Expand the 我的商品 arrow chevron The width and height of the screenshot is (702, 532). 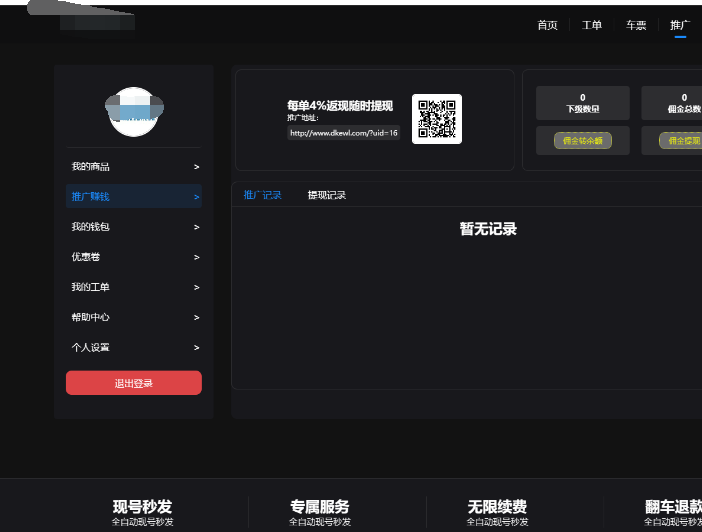(196, 167)
